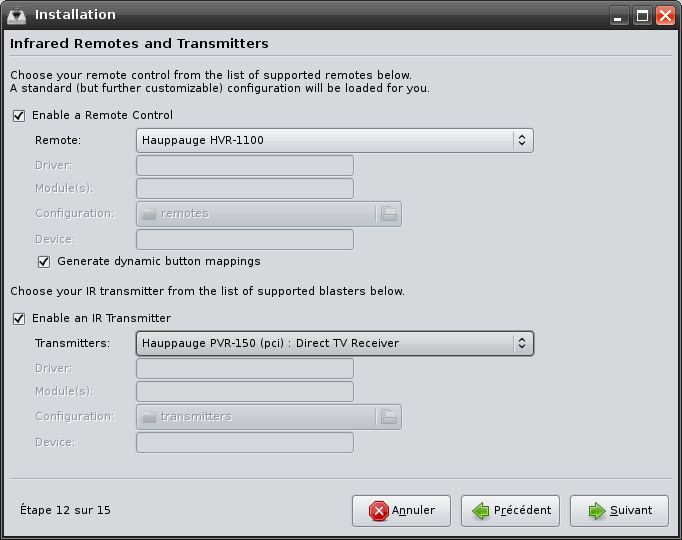Screen dimensions: 682x540
Task: Click the folder icon beside remotes
Action: [x=149, y=213]
